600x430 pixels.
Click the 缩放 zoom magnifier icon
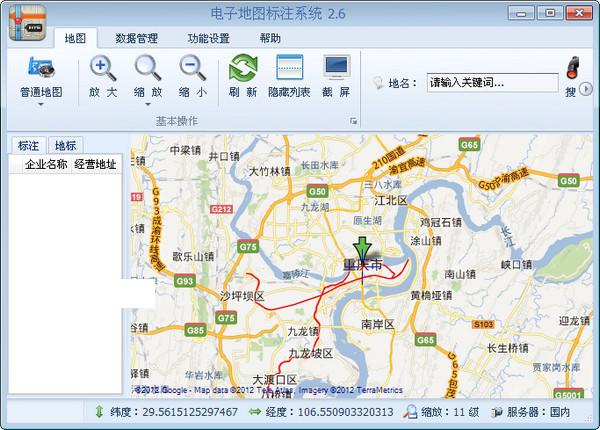tap(148, 69)
